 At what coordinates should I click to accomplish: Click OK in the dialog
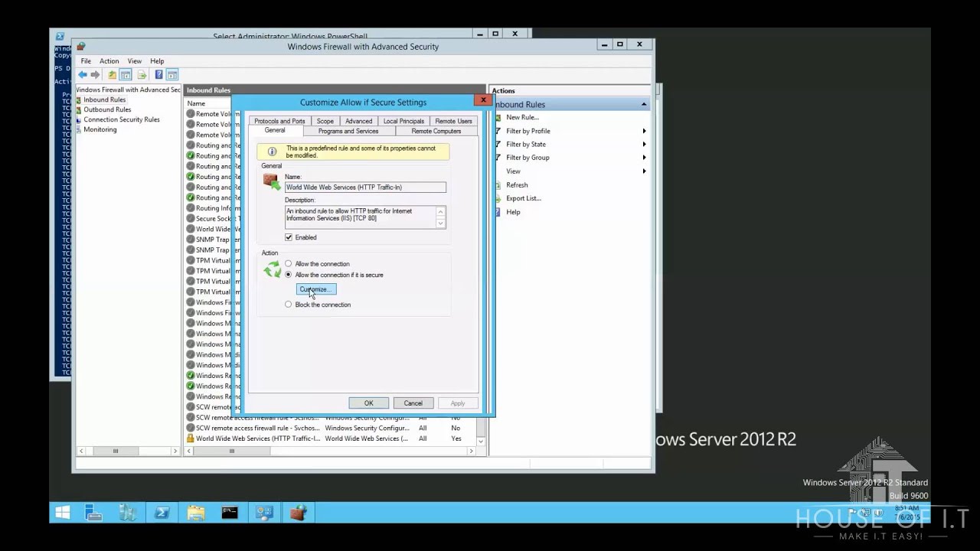368,403
